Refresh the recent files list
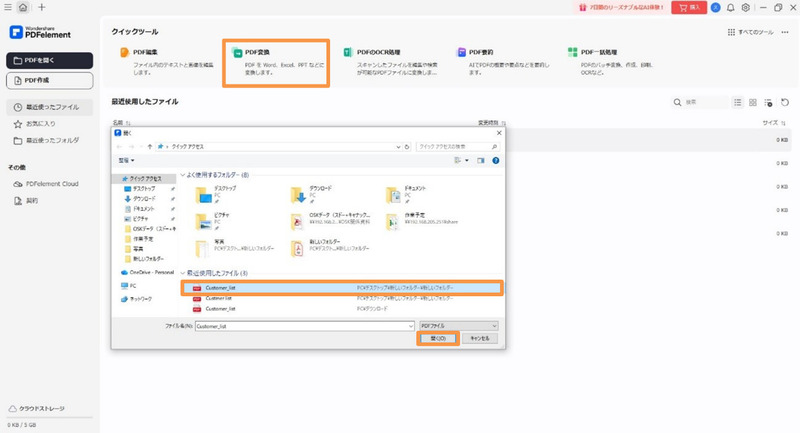The height and width of the screenshot is (433, 800). coord(785,103)
